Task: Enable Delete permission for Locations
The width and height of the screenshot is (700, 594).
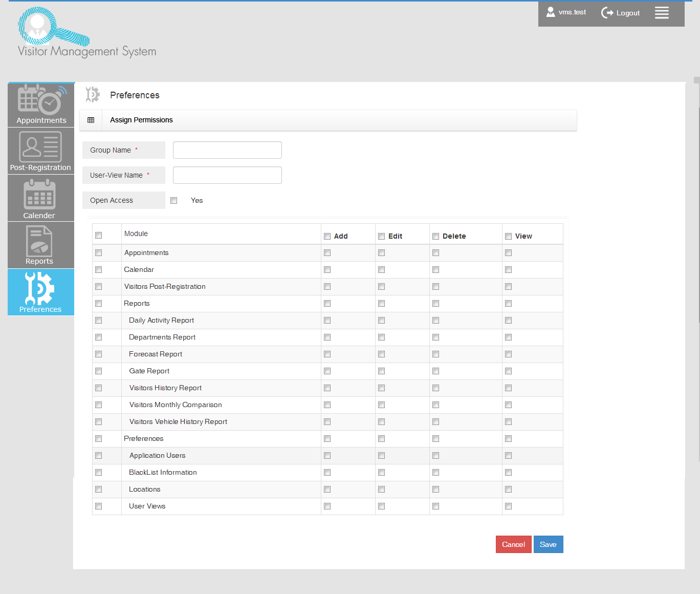Action: (x=436, y=490)
